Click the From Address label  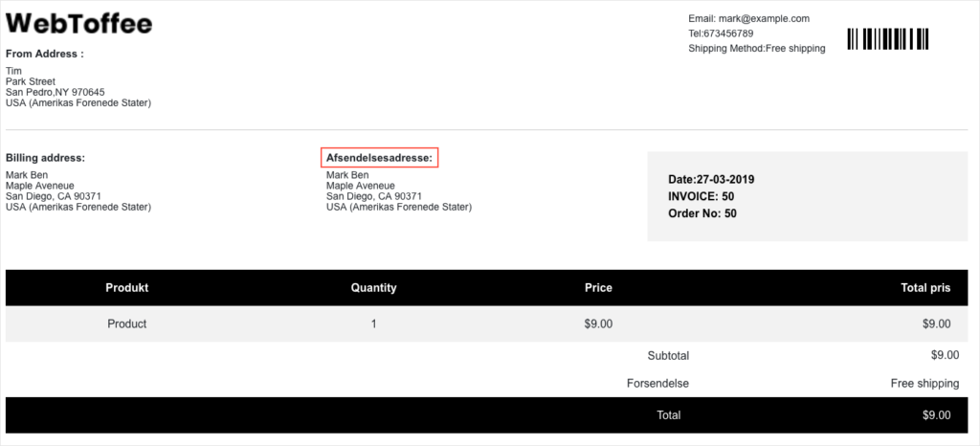click(44, 54)
